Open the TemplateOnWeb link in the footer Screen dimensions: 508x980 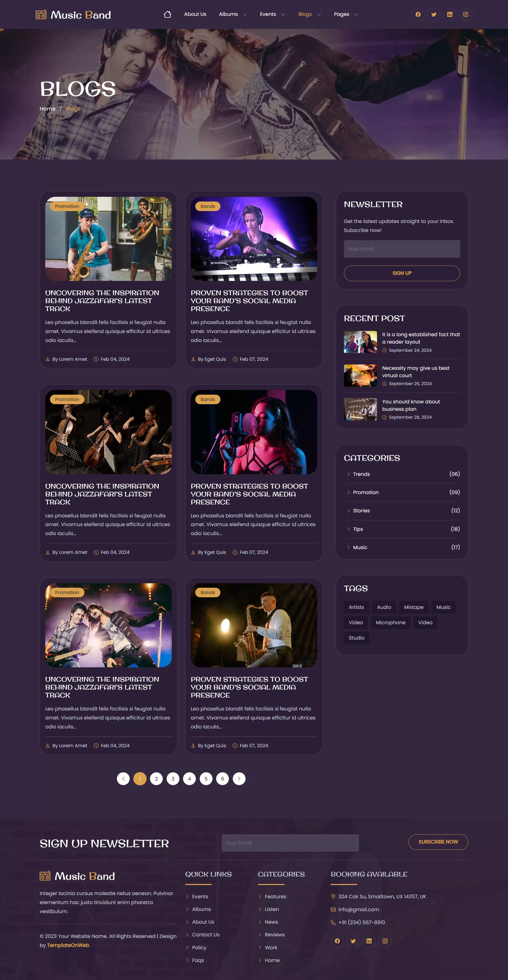pos(67,945)
